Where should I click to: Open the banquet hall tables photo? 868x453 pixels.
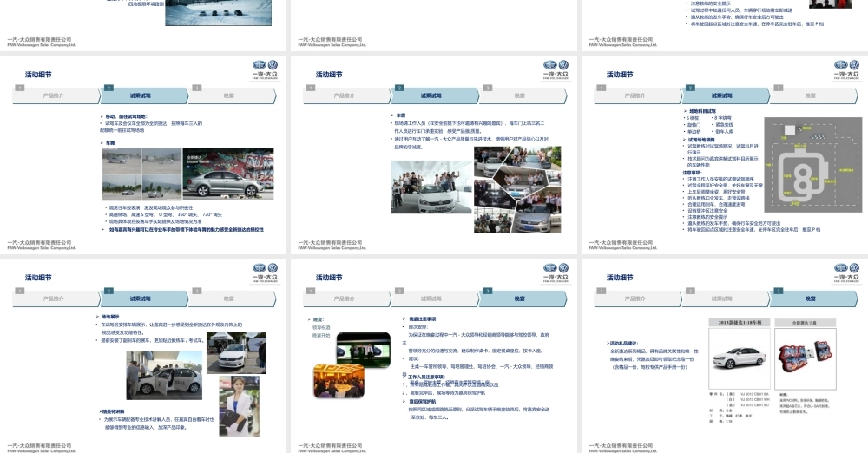point(339,381)
